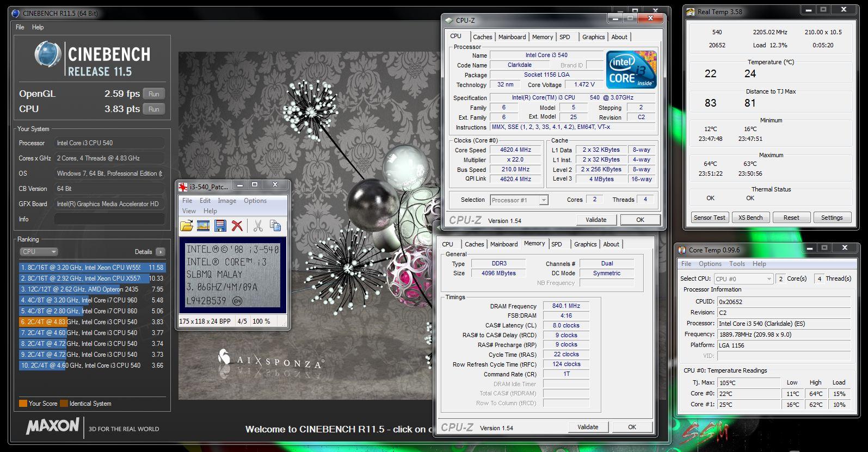
Task: Open Core Temp Tools menu
Action: 737,264
